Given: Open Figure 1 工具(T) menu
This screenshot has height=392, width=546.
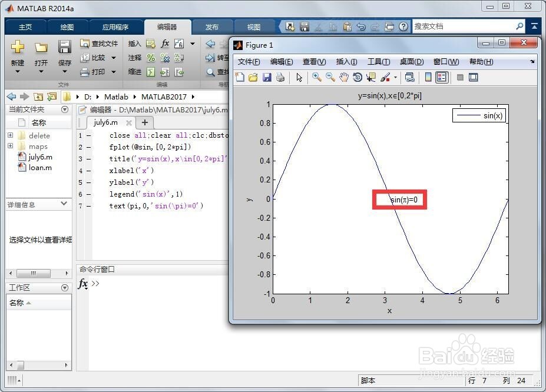Looking at the screenshot, I should (x=379, y=62).
